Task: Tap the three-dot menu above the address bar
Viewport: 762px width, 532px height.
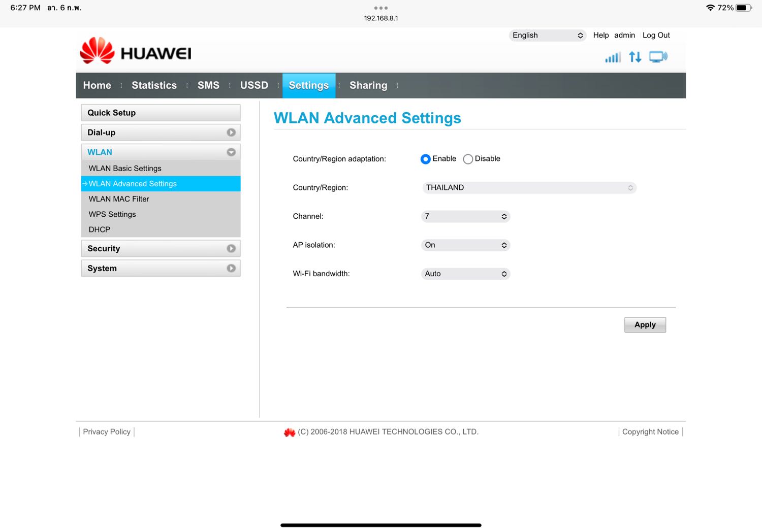Action: [x=380, y=8]
